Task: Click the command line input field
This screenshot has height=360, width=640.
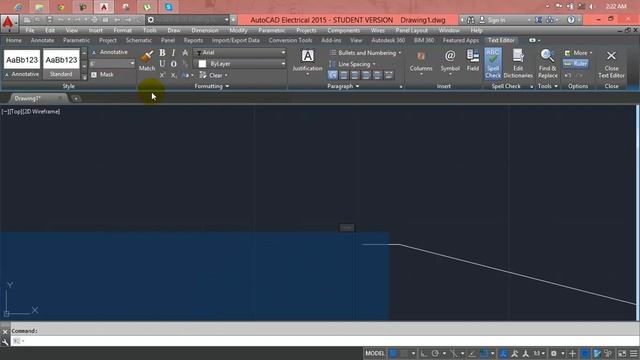Action: (x=324, y=340)
